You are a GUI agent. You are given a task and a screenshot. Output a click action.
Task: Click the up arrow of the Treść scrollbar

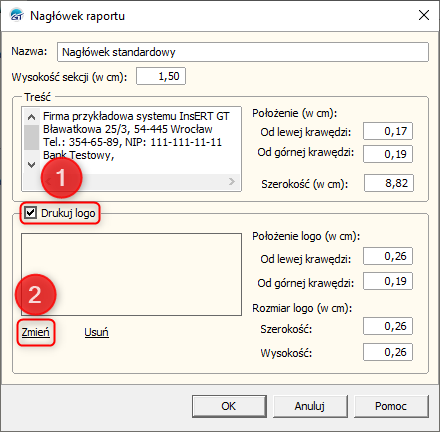click(32, 117)
